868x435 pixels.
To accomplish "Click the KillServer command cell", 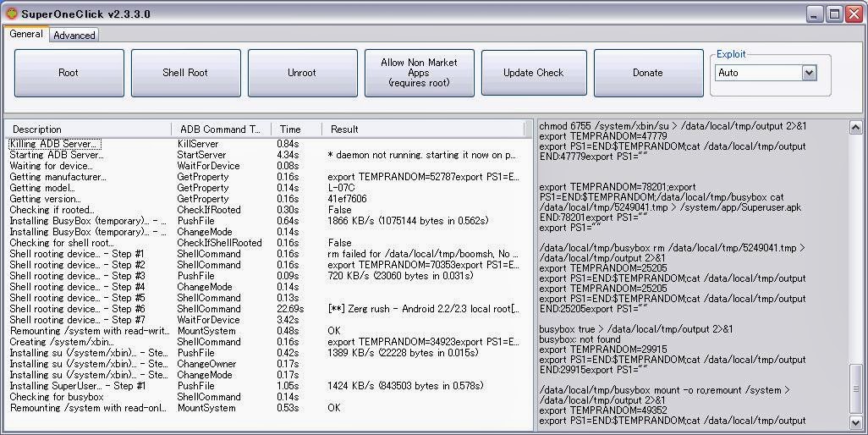I will 198,144.
